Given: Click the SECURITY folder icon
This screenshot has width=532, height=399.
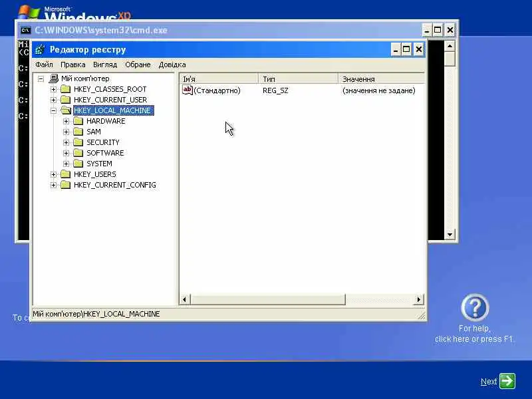Looking at the screenshot, I should (x=78, y=142).
